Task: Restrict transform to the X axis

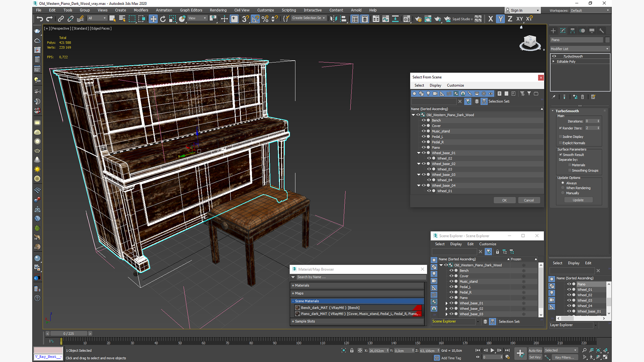Action: 491,19
